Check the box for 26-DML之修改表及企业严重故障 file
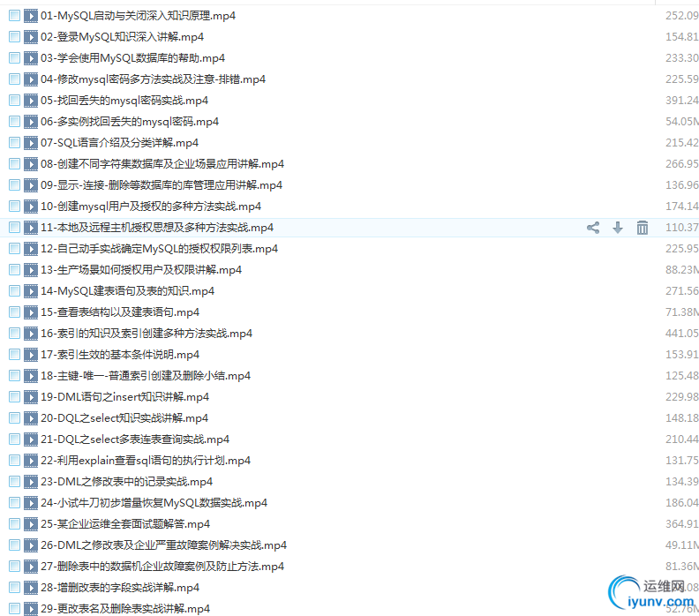Image resolution: width=699 pixels, height=616 pixels. [14, 545]
